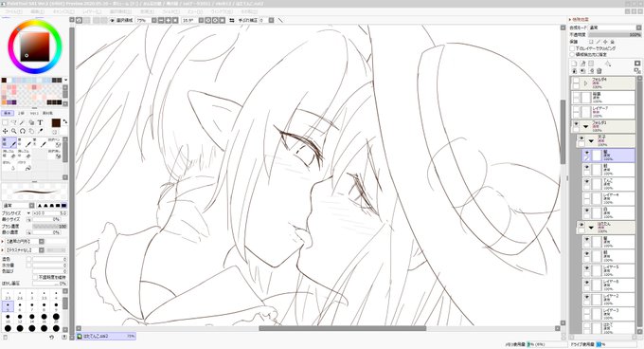
Task: Adjust the ブラシ濃度 density slider
Action: point(49,226)
